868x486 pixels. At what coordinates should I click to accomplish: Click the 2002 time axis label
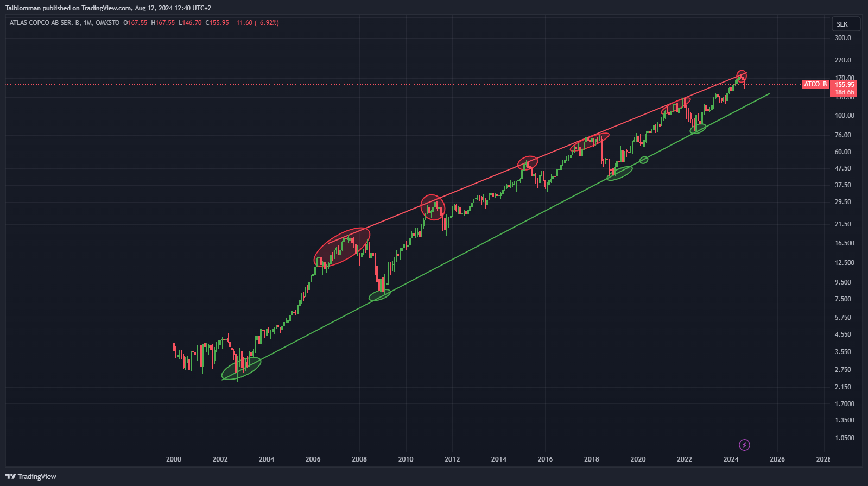point(220,459)
